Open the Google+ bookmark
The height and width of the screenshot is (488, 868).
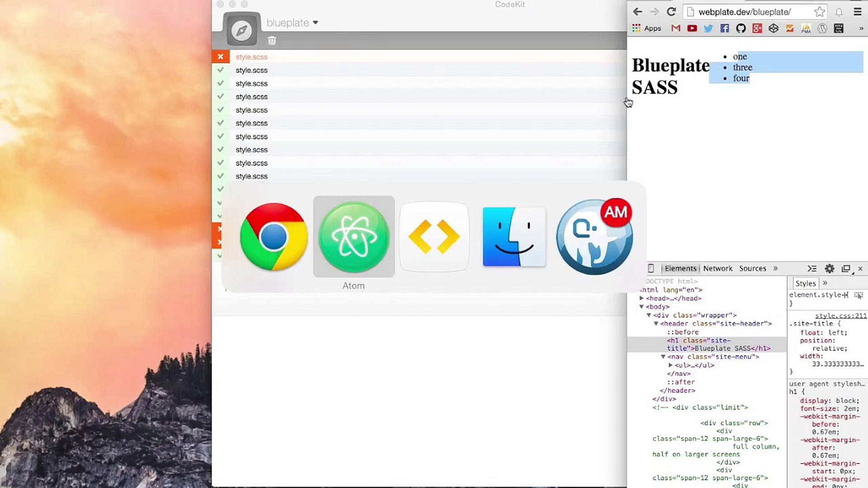(757, 28)
